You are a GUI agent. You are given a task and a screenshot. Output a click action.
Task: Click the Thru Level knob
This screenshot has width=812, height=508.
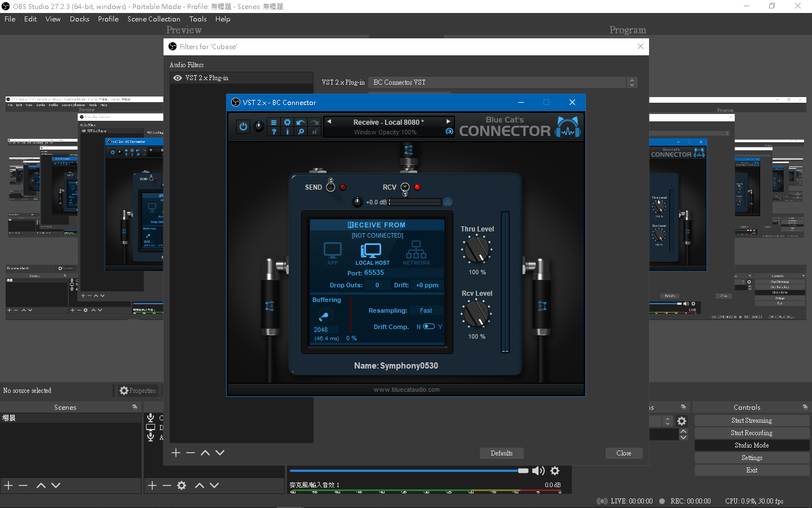[x=477, y=250]
